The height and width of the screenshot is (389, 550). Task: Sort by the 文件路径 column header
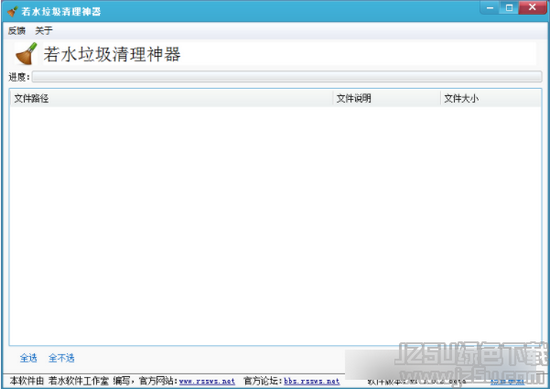point(171,98)
